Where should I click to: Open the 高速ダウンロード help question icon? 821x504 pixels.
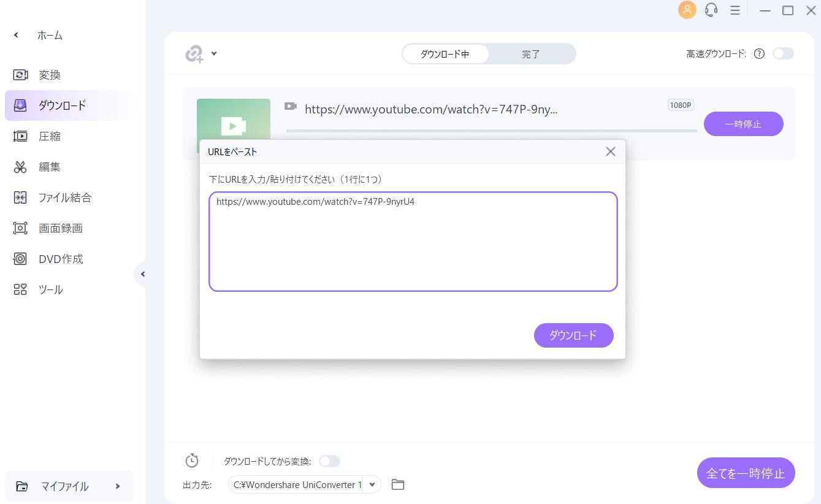click(x=759, y=53)
